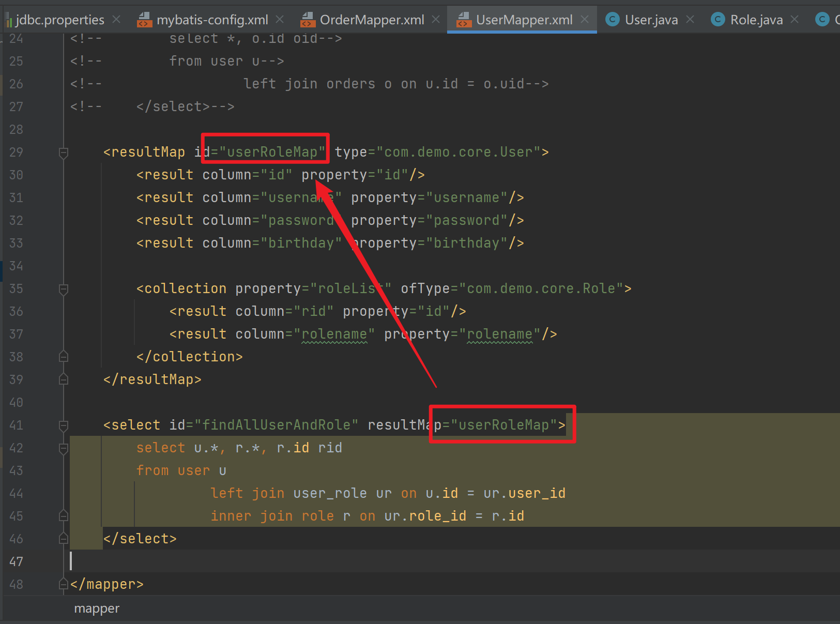Toggle the fold marker on line 38
The width and height of the screenshot is (840, 624).
click(64, 357)
